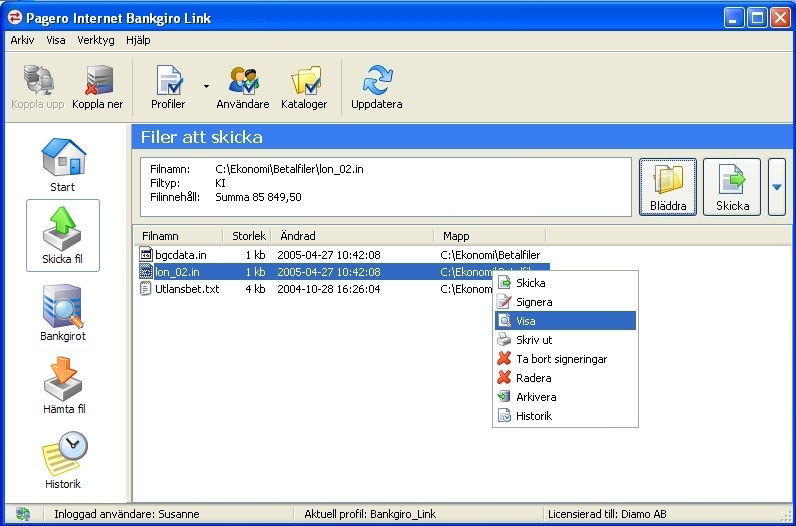Click the lon_02.in file icon
The height and width of the screenshot is (526, 796).
coord(146,272)
